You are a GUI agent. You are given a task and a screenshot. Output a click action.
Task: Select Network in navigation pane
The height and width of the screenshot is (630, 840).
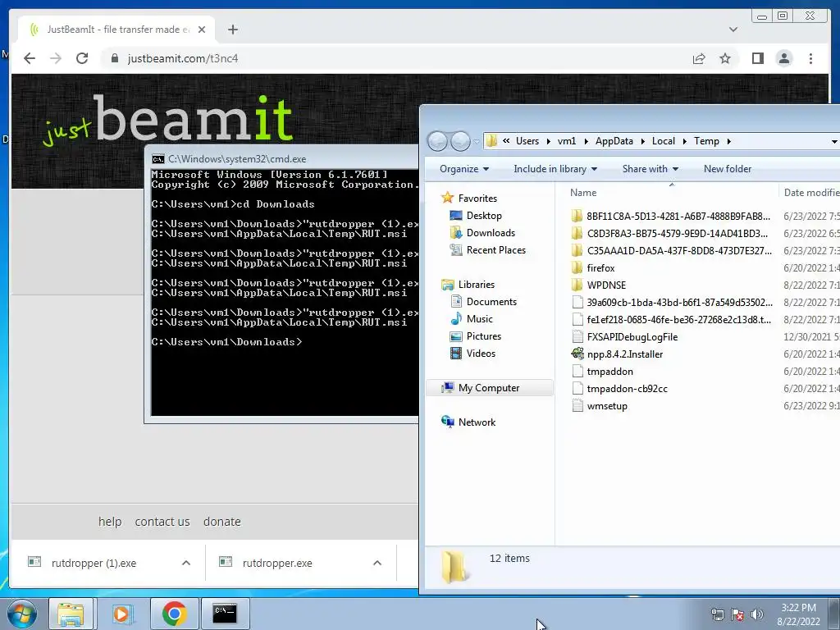477,422
